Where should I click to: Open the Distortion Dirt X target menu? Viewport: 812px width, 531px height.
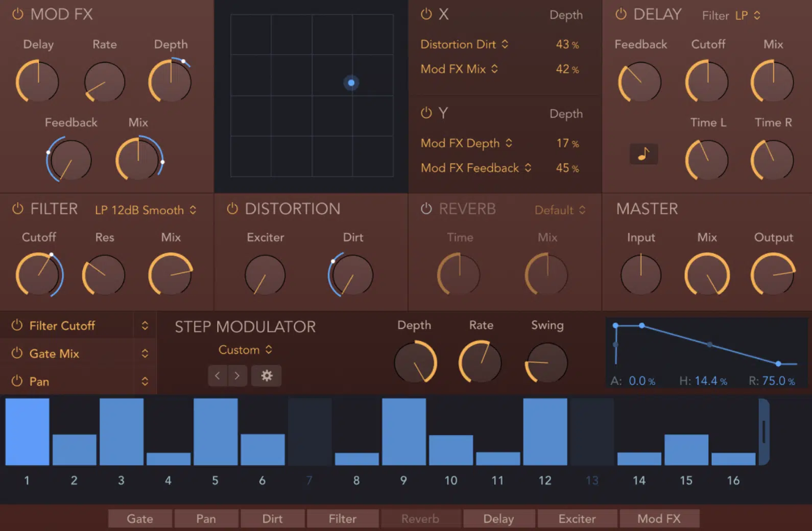click(x=464, y=44)
